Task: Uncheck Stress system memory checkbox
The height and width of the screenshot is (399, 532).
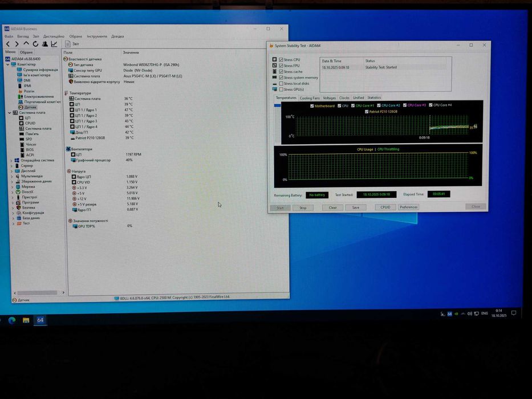Action: [281, 78]
